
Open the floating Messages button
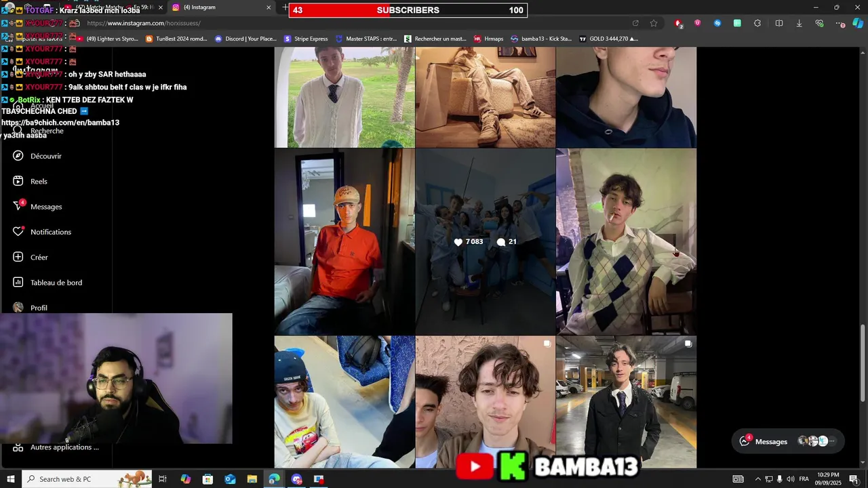[788, 441]
